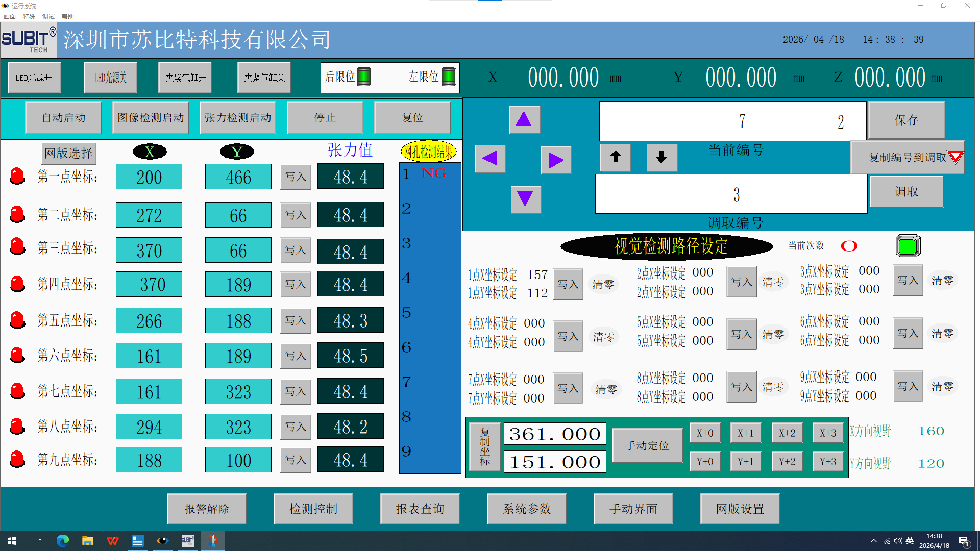
Task: Click the 手动定位 manual positioning button
Action: click(647, 445)
